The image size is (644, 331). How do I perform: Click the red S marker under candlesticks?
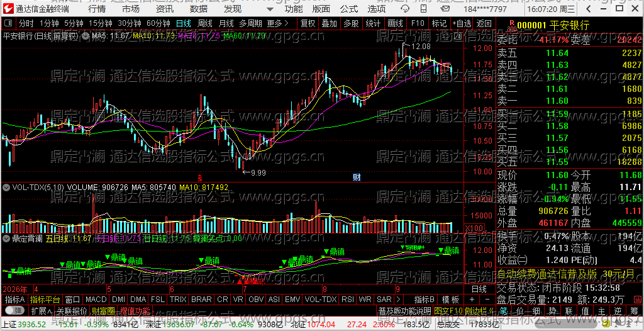pos(200,177)
